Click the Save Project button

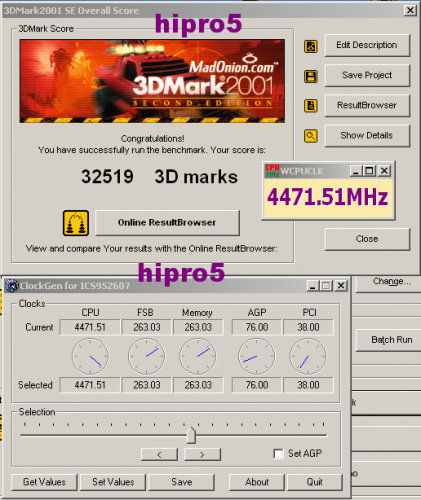click(x=367, y=75)
